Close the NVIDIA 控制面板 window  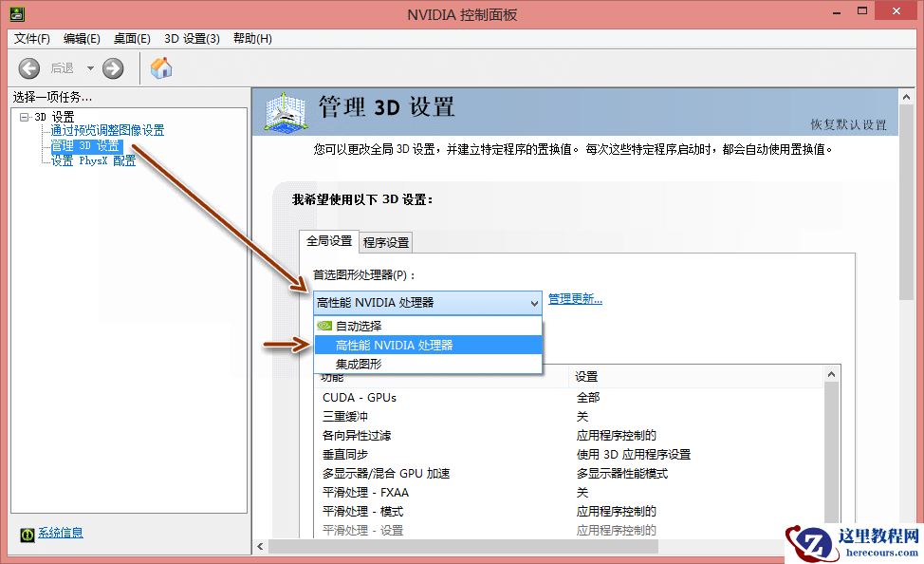coord(896,11)
